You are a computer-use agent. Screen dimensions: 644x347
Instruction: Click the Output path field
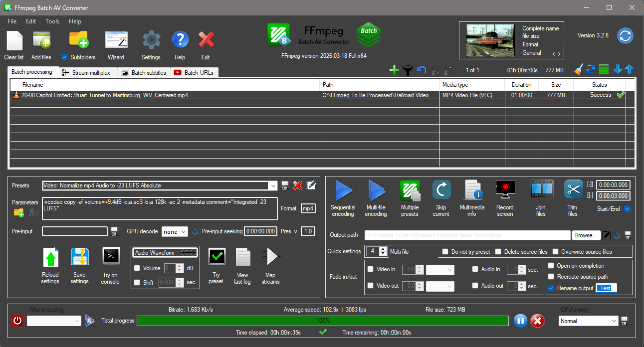467,235
